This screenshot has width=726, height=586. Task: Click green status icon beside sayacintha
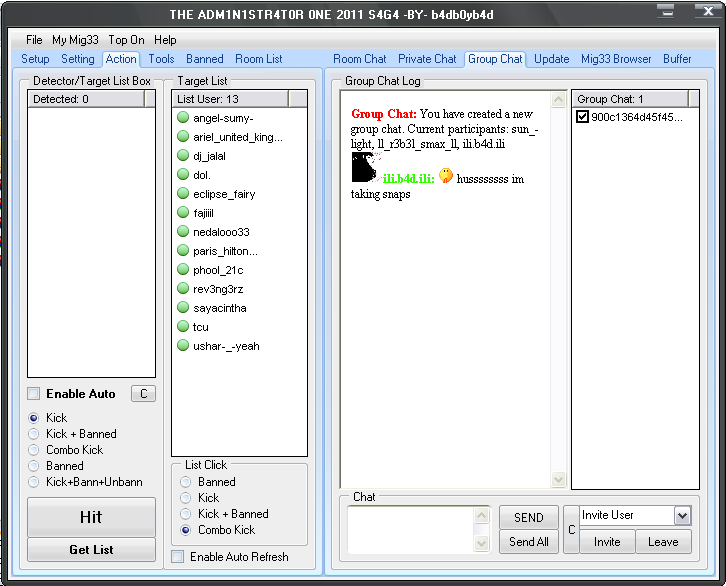click(183, 307)
